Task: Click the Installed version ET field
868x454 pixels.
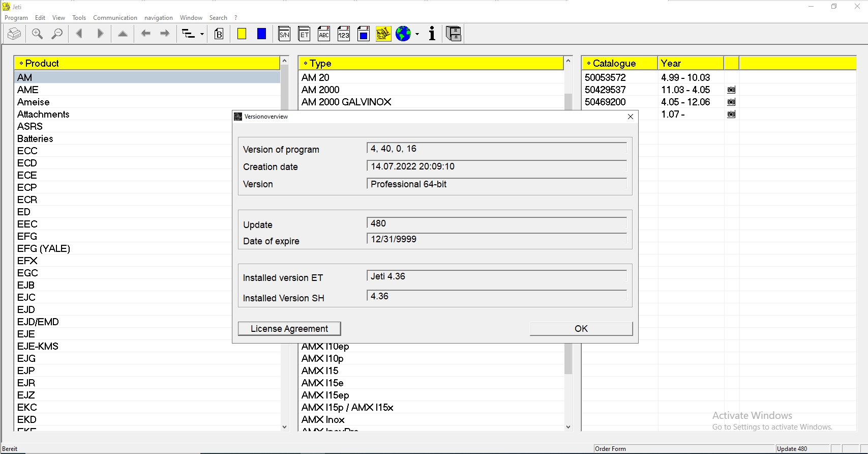Action: (496, 276)
